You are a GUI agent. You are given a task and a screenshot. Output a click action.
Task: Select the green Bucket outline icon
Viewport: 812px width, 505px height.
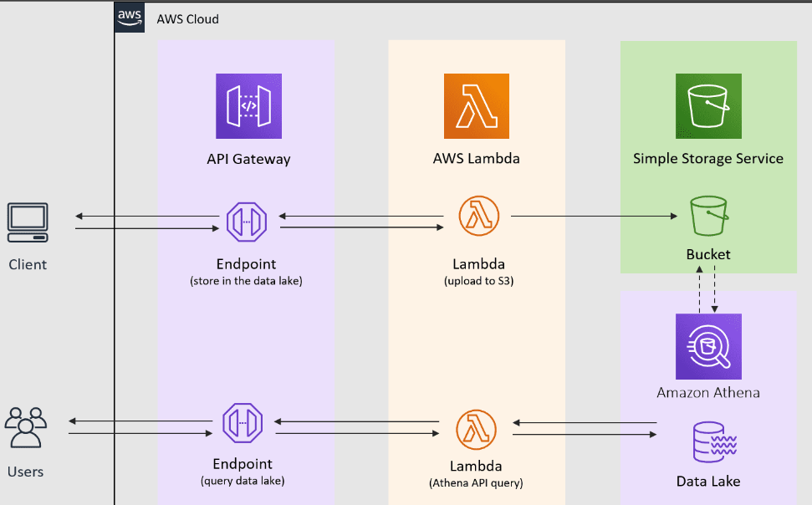pyautogui.click(x=709, y=216)
